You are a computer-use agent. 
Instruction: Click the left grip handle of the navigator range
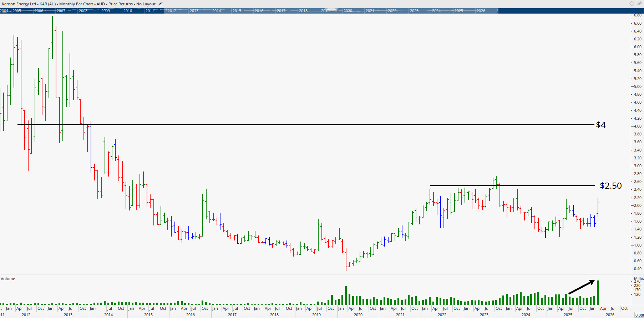tap(165, 11)
